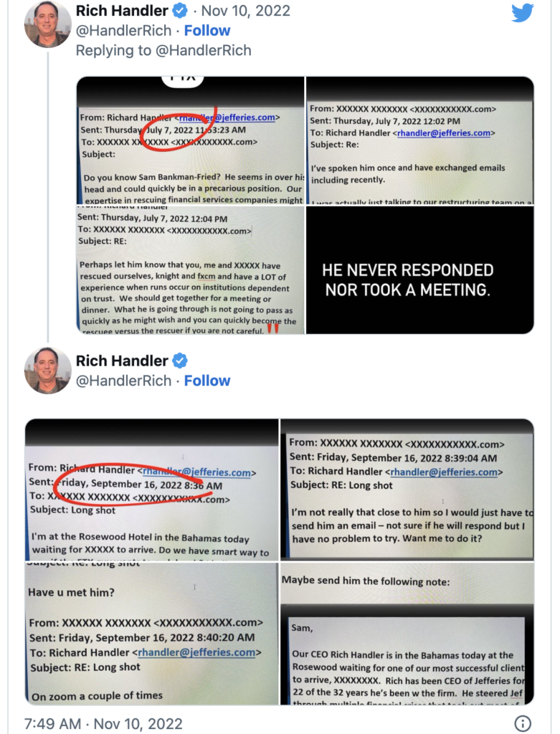Click the second tweet's verified badge
This screenshot has height=734, width=560.
pyautogui.click(x=180, y=361)
